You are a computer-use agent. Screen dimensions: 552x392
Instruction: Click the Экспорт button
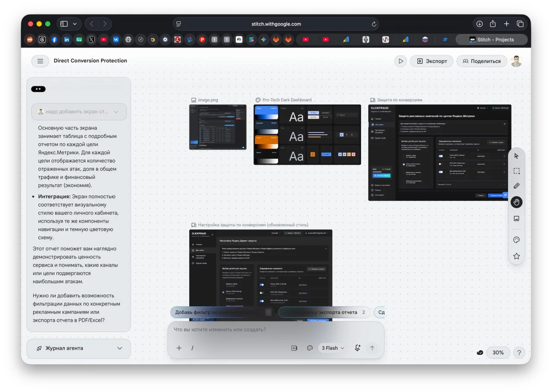coord(432,61)
